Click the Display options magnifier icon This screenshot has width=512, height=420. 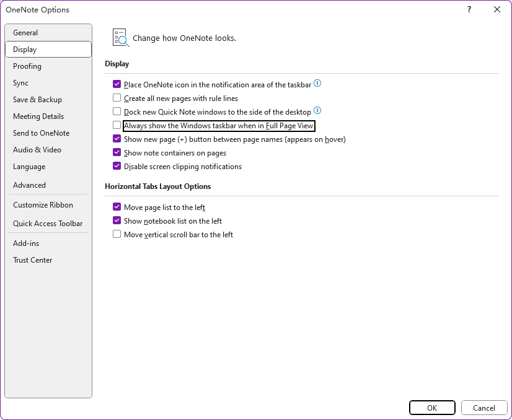coord(121,38)
